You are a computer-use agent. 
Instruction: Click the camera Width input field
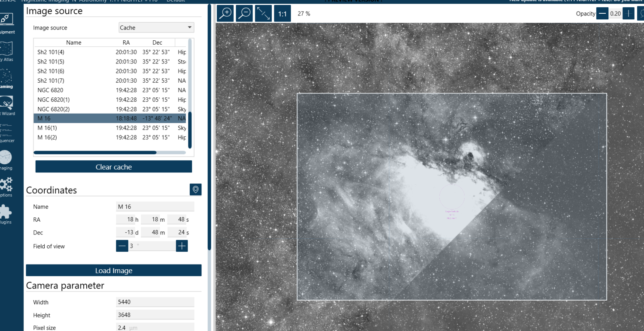pyautogui.click(x=155, y=302)
